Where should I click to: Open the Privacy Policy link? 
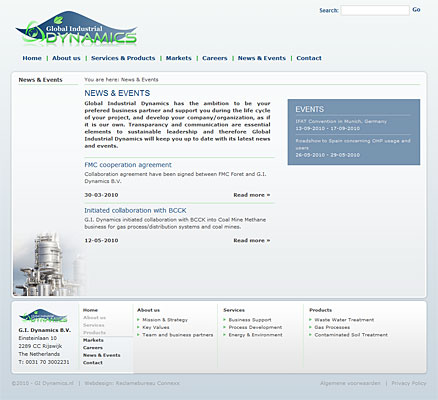point(409,383)
